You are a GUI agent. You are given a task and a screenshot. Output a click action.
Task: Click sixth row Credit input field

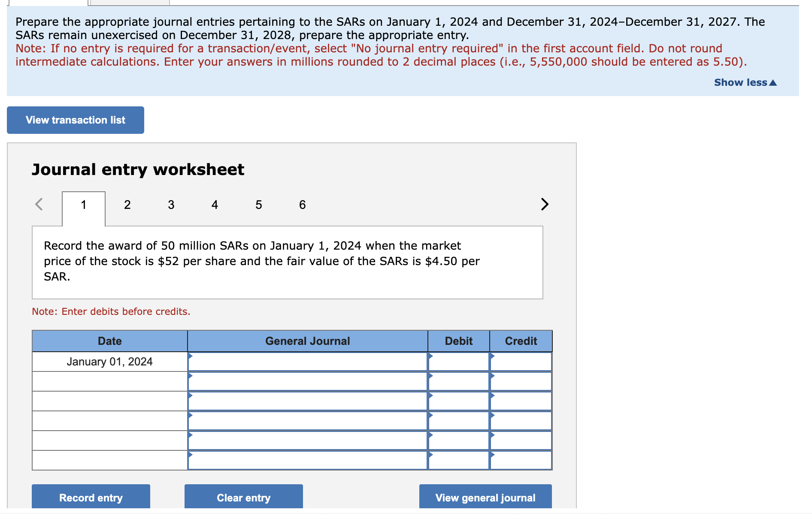pyautogui.click(x=521, y=460)
